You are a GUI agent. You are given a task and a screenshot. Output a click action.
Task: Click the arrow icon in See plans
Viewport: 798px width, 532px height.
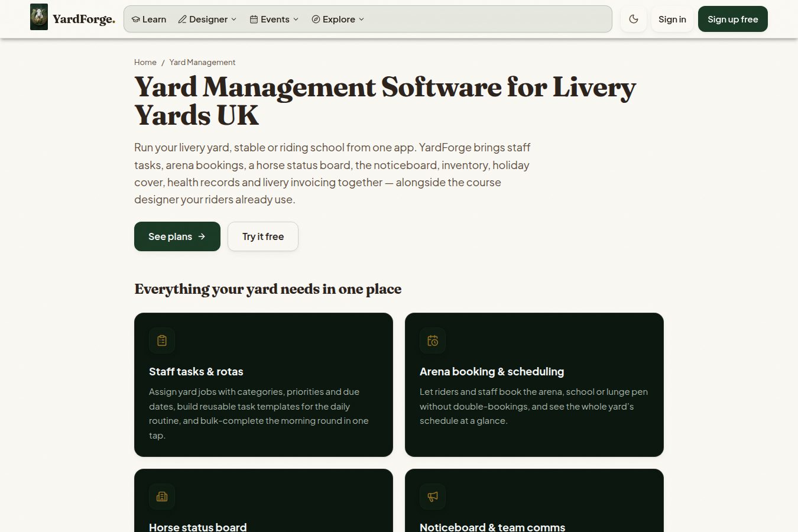point(202,236)
